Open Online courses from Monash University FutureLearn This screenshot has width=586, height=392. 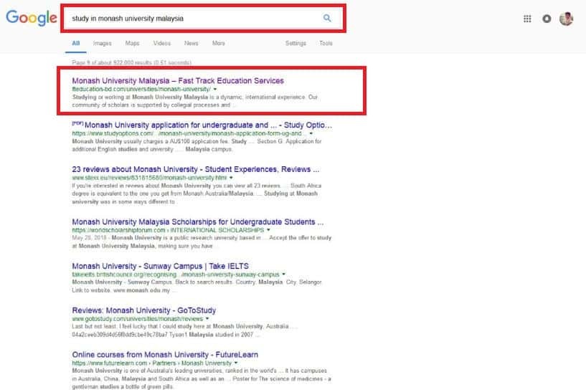click(165, 355)
